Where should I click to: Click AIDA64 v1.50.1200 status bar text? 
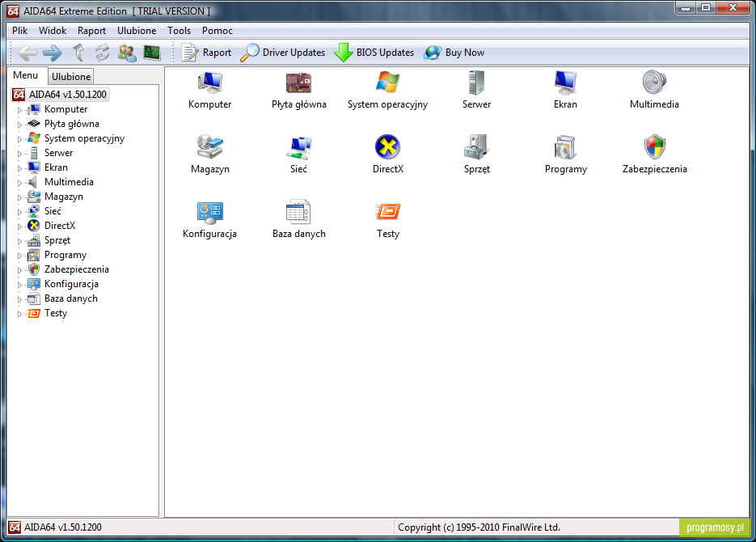click(63, 527)
